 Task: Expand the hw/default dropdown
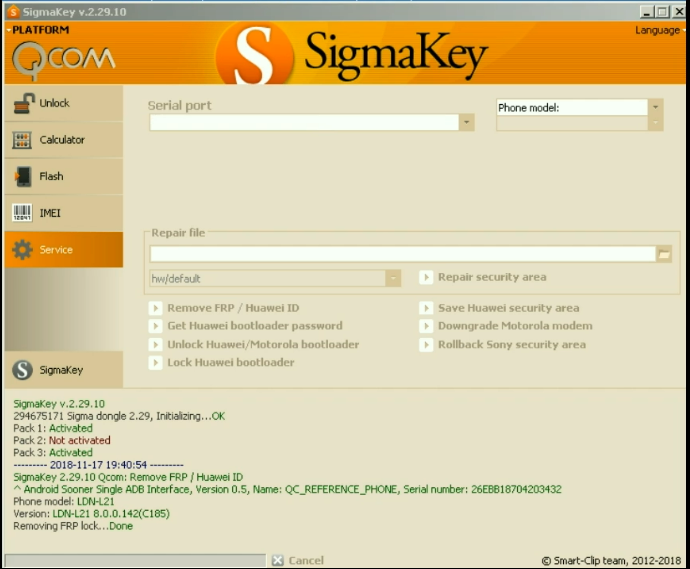point(393,279)
